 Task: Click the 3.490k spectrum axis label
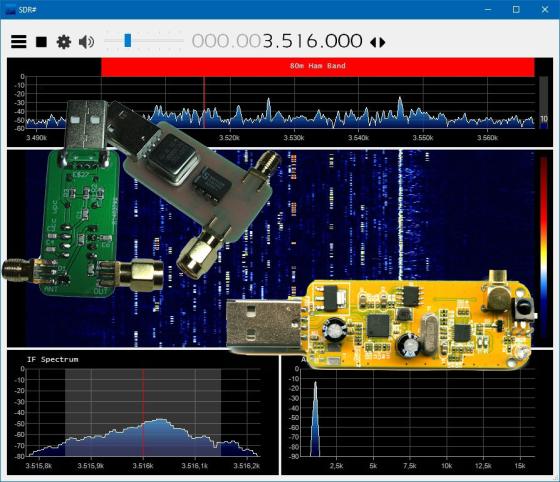pyautogui.click(x=36, y=138)
